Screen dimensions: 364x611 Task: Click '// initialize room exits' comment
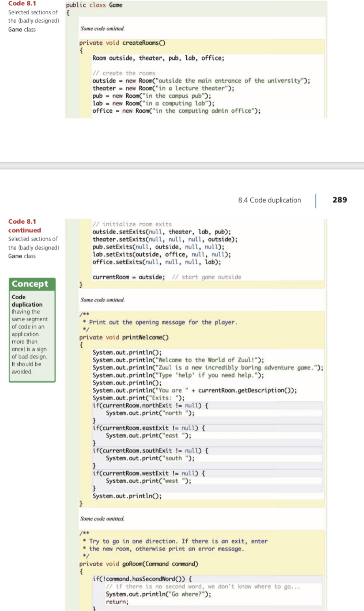(x=132, y=224)
